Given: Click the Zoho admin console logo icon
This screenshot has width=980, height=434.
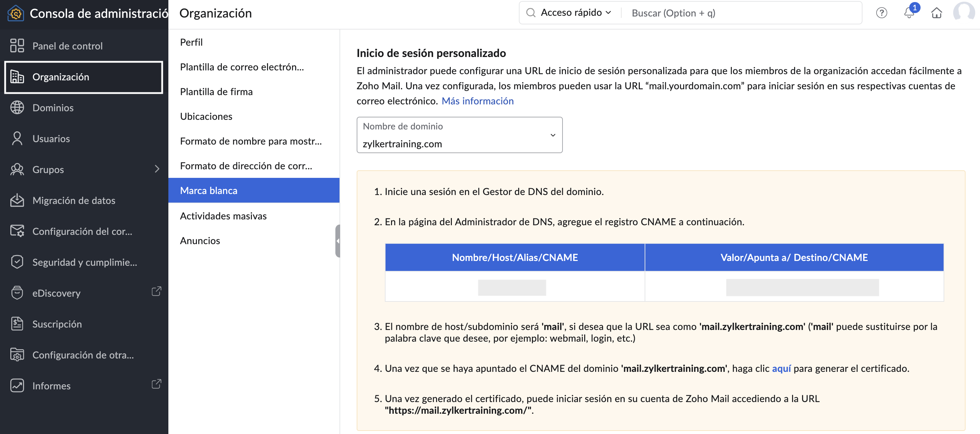Looking at the screenshot, I should (15, 13).
